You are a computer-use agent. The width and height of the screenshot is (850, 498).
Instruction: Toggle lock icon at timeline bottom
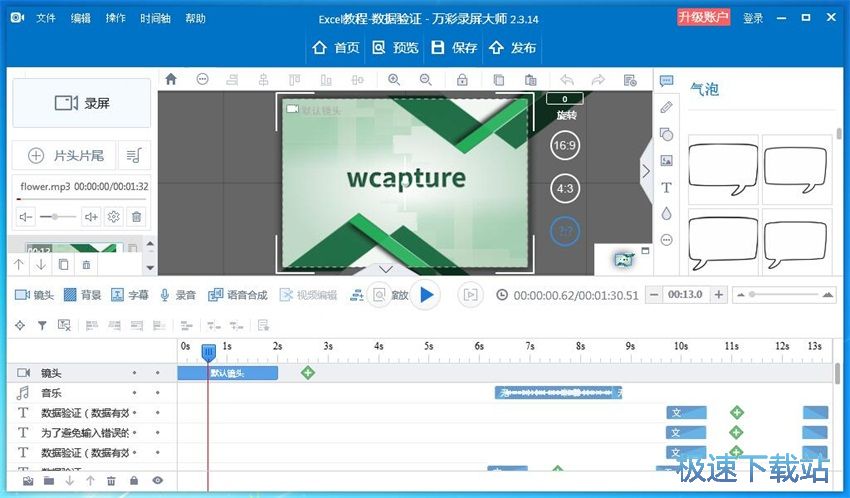point(134,481)
